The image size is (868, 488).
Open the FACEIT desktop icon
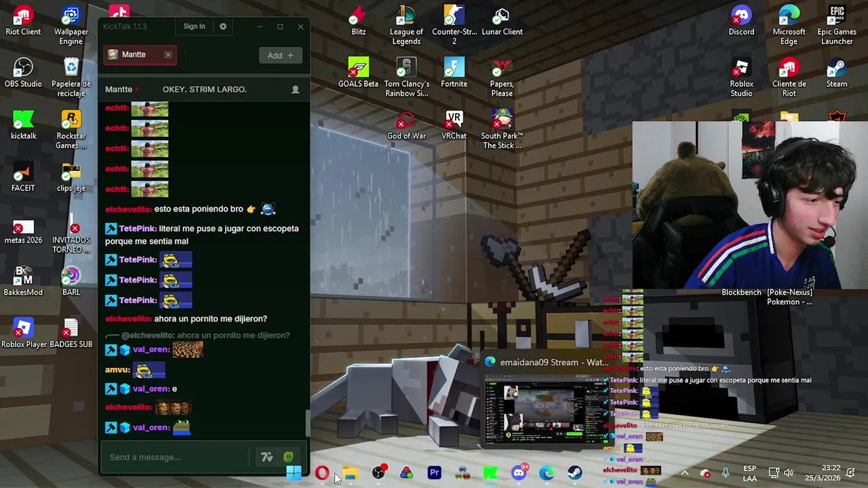23,178
